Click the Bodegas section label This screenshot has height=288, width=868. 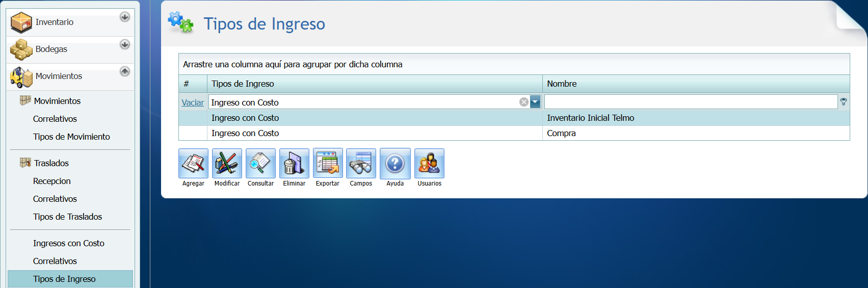coord(51,49)
